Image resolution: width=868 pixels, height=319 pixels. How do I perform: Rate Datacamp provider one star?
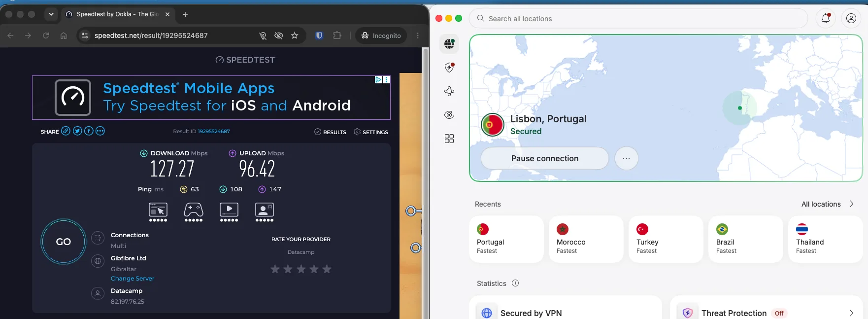click(275, 269)
